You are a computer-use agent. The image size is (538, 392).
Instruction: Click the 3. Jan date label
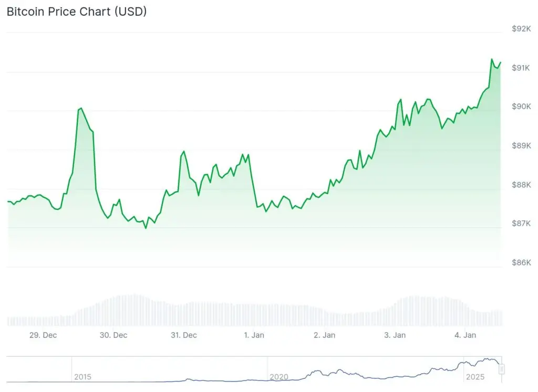click(x=395, y=335)
